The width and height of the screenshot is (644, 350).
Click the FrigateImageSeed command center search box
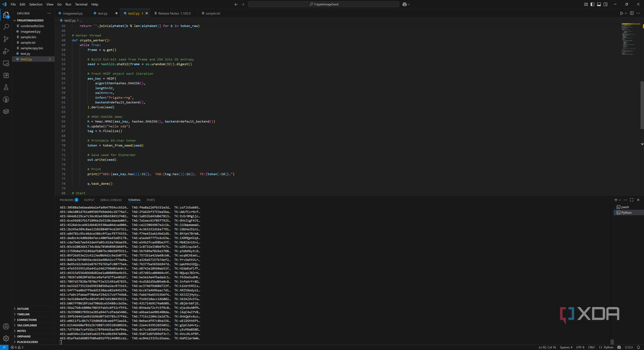[324, 4]
